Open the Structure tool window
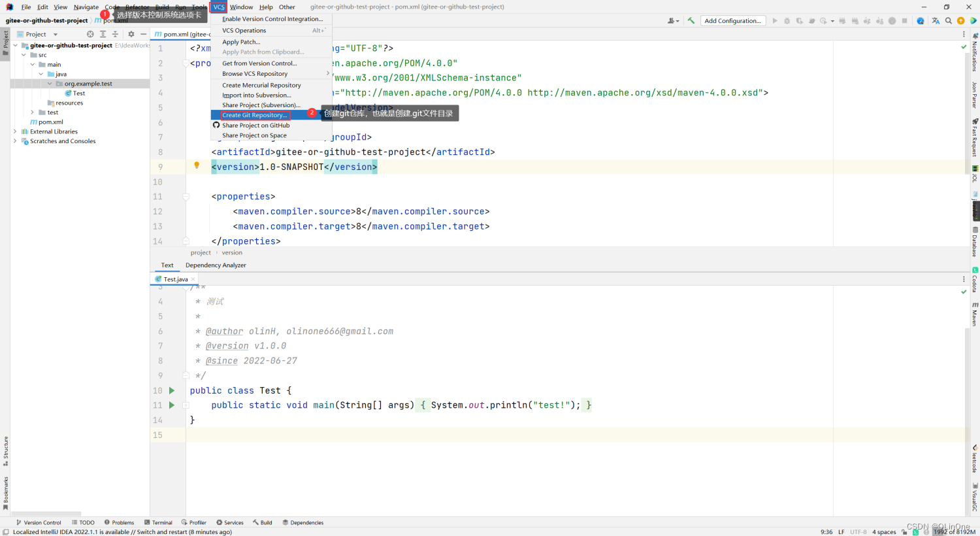 (x=5, y=451)
